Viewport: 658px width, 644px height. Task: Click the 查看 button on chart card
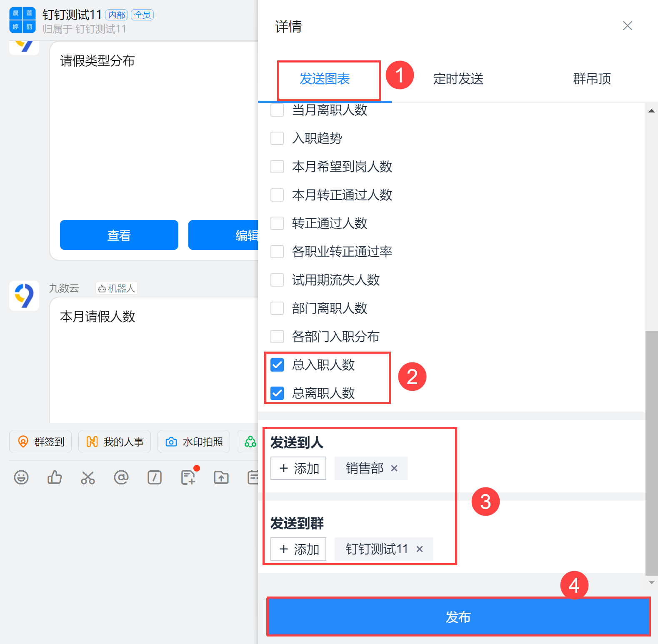coord(119,235)
